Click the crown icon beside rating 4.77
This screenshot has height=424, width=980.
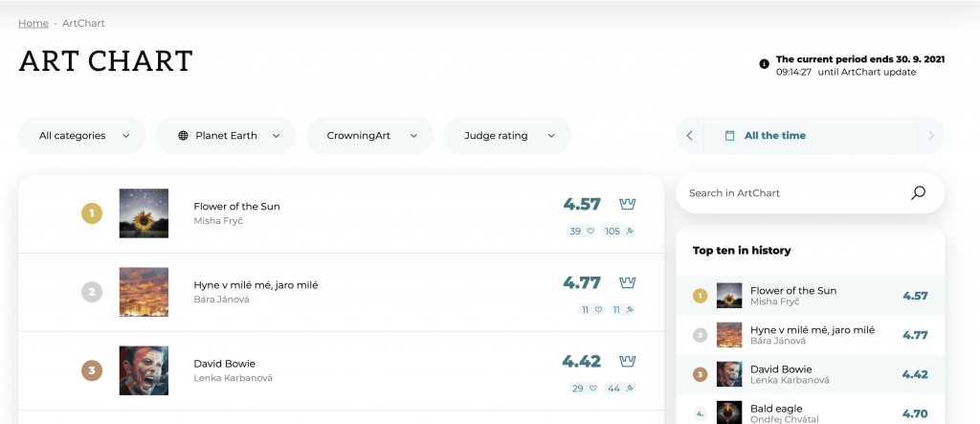click(628, 282)
